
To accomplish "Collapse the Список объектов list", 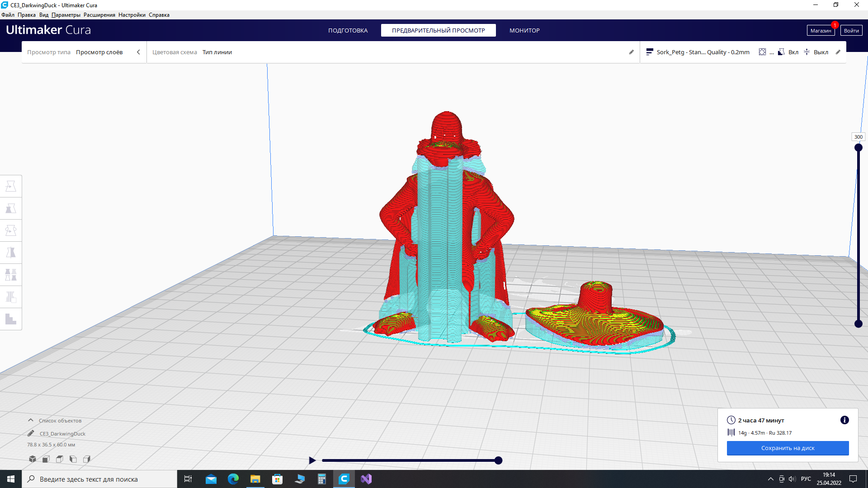I will (31, 420).
